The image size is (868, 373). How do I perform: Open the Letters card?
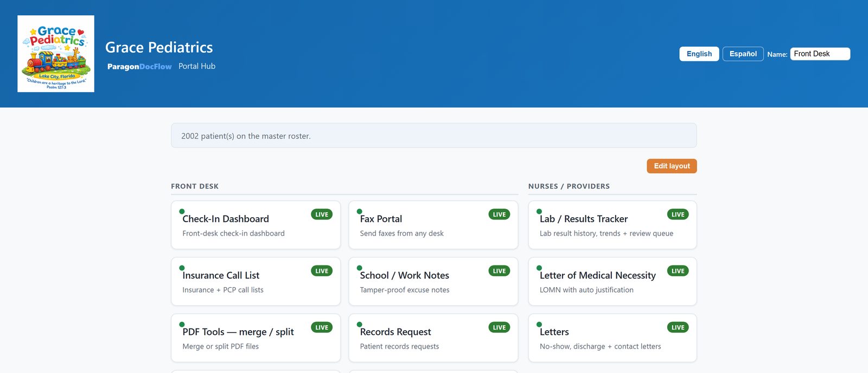(612, 338)
